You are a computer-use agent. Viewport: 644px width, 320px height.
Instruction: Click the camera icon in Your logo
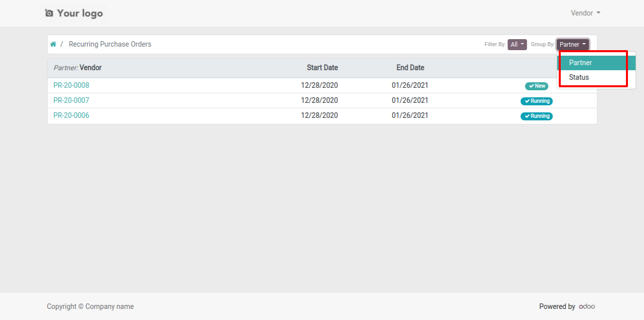click(x=49, y=13)
